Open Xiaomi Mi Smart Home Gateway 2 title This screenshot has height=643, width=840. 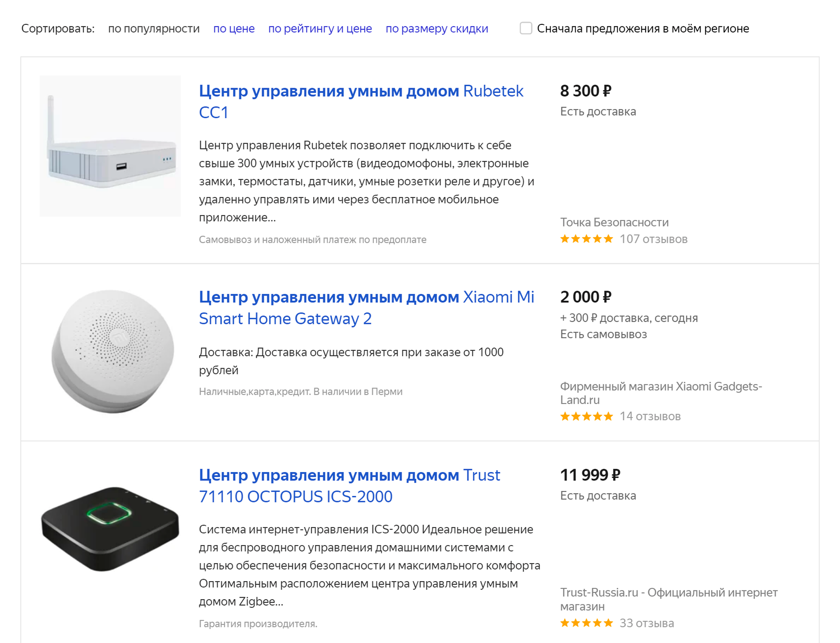pos(367,308)
